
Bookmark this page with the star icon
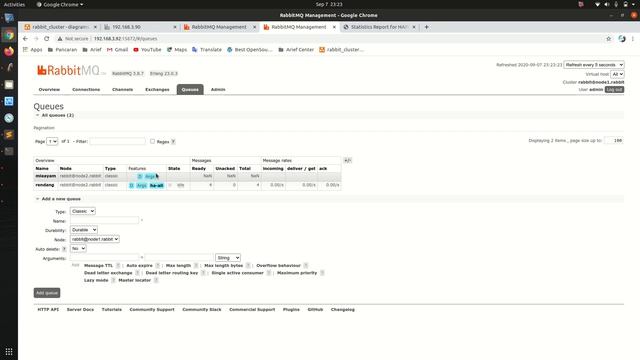[609, 38]
